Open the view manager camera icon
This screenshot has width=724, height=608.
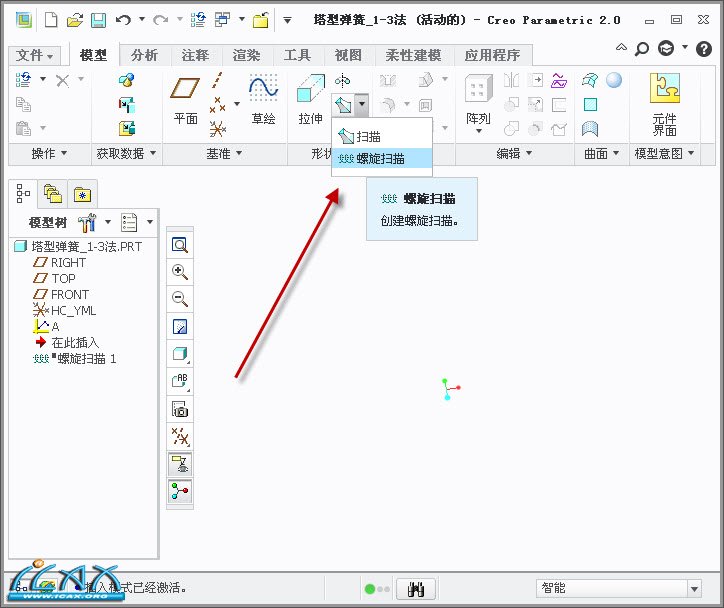180,409
